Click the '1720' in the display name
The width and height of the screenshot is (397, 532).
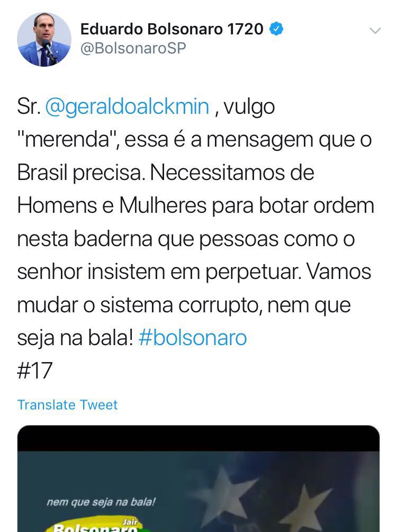[x=245, y=29]
